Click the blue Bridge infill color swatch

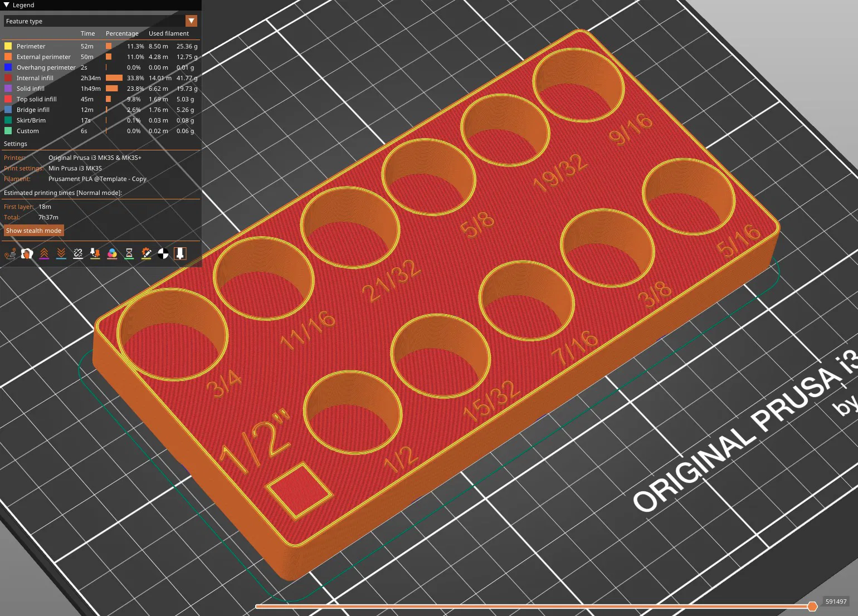(x=8, y=110)
